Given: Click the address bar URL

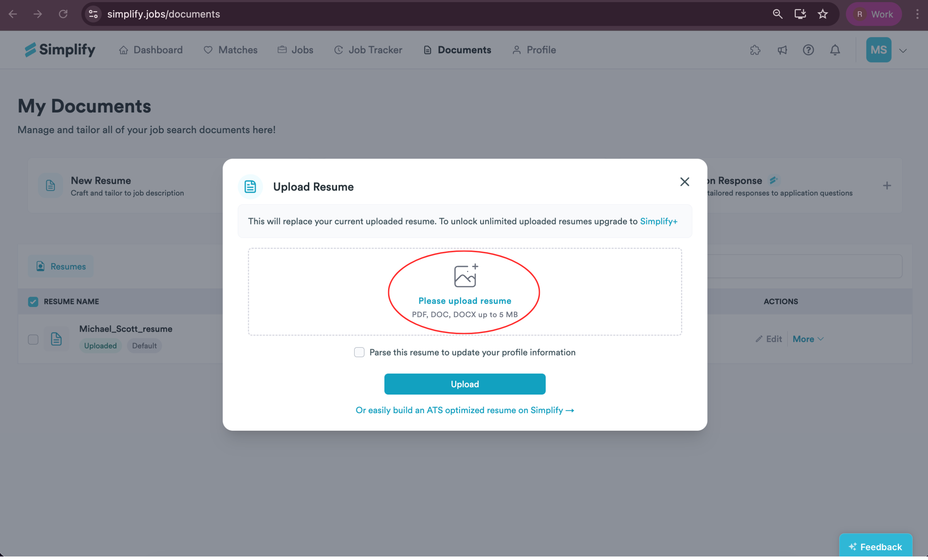Looking at the screenshot, I should pyautogui.click(x=163, y=14).
